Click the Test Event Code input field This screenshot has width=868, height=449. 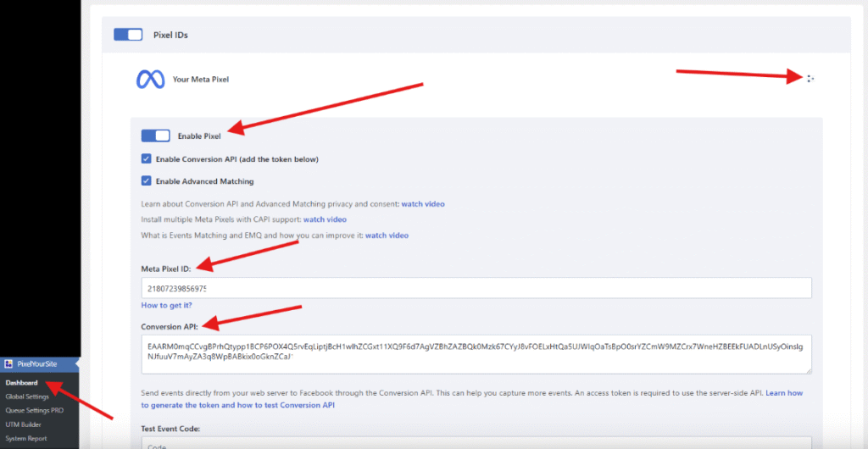point(475,443)
